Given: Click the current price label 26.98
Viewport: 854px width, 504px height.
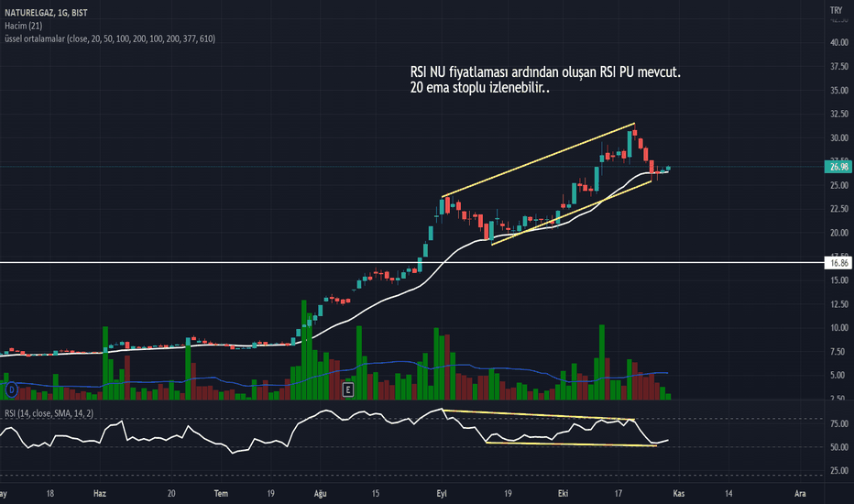Looking at the screenshot, I should pyautogui.click(x=838, y=167).
